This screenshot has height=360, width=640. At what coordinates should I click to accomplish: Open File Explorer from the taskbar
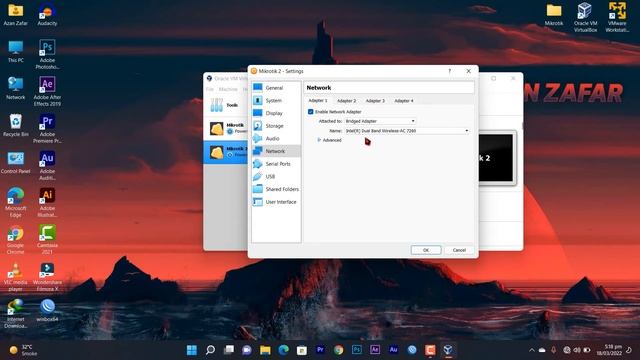pyautogui.click(x=265, y=350)
